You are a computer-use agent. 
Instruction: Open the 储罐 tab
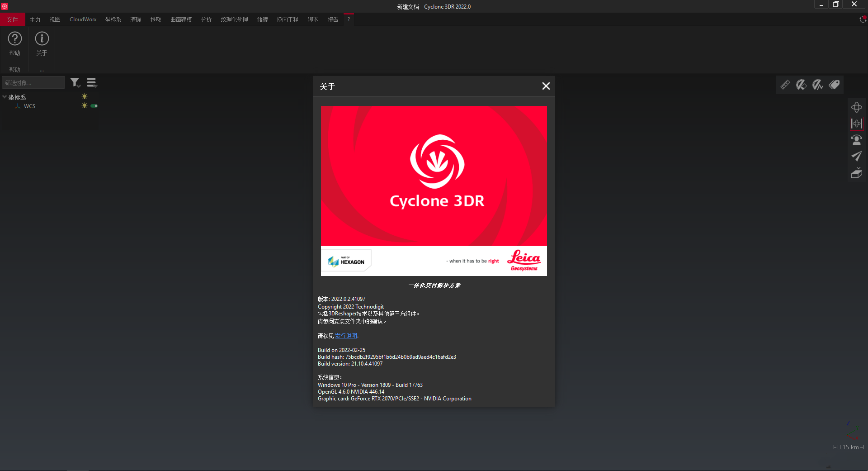pos(263,19)
